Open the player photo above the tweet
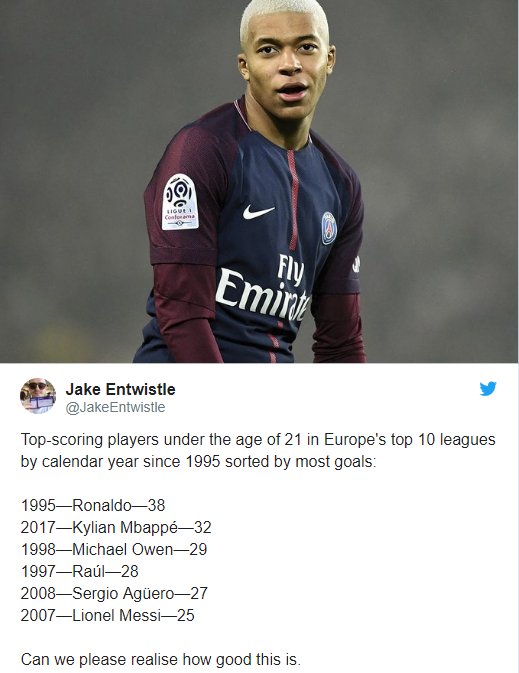519x673 pixels. coord(259,181)
